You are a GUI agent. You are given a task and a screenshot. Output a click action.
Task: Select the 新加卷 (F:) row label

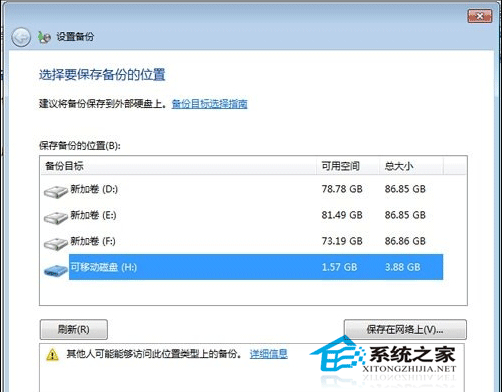click(x=93, y=241)
